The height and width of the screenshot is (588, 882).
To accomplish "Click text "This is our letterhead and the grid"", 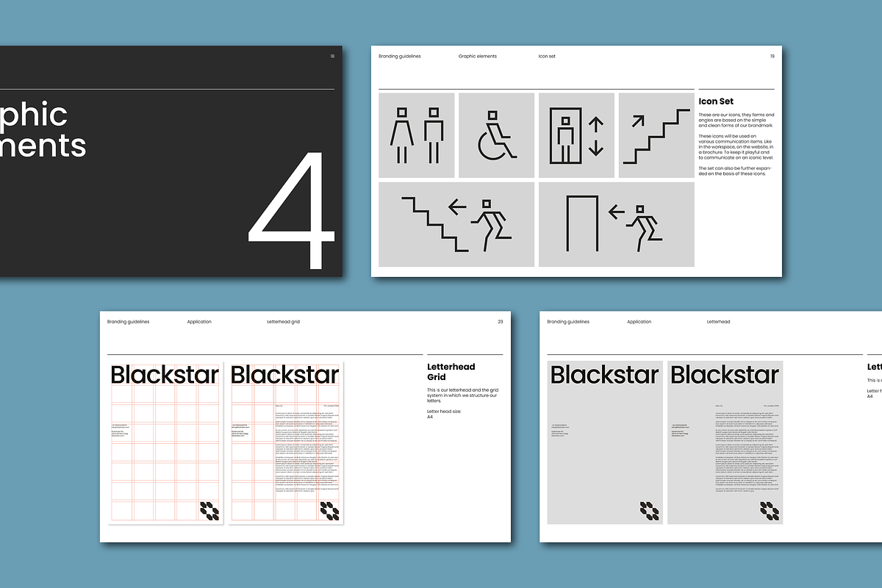I will [x=463, y=395].
